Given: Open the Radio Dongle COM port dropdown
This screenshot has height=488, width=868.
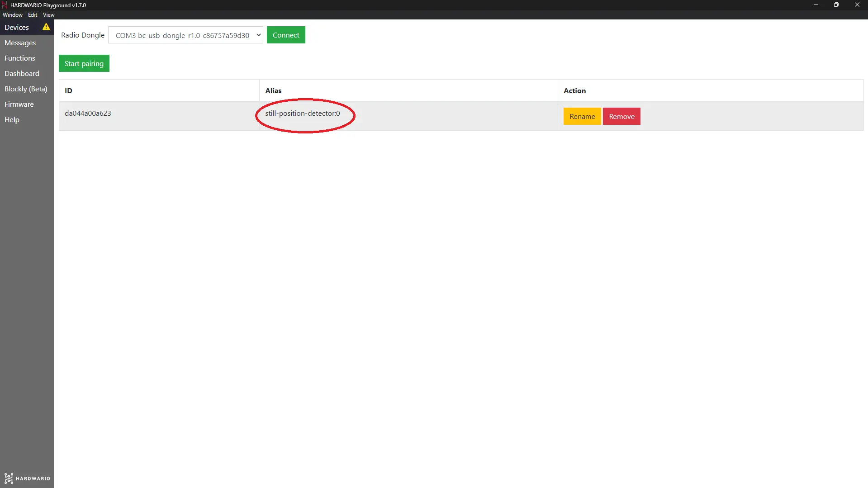Looking at the screenshot, I should tap(185, 35).
